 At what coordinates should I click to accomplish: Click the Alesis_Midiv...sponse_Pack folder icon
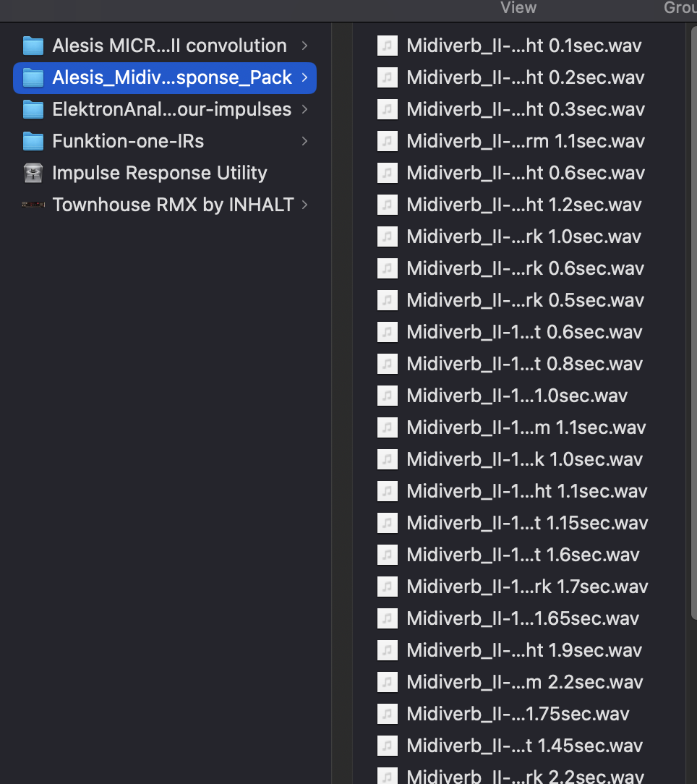pyautogui.click(x=33, y=78)
